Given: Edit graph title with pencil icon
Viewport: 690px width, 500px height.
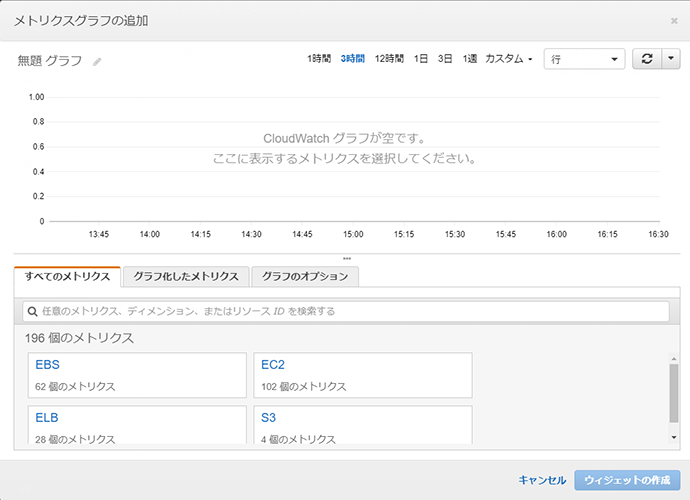Looking at the screenshot, I should [x=97, y=62].
